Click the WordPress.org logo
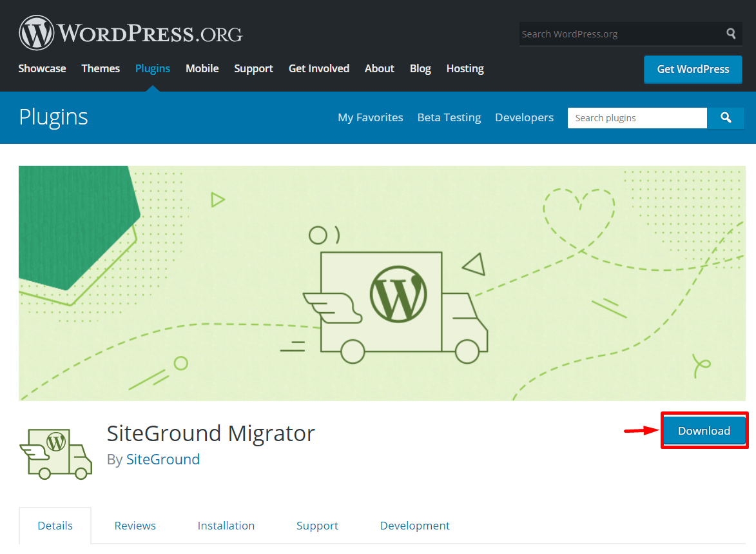Viewport: 756px width, 554px height. click(131, 33)
